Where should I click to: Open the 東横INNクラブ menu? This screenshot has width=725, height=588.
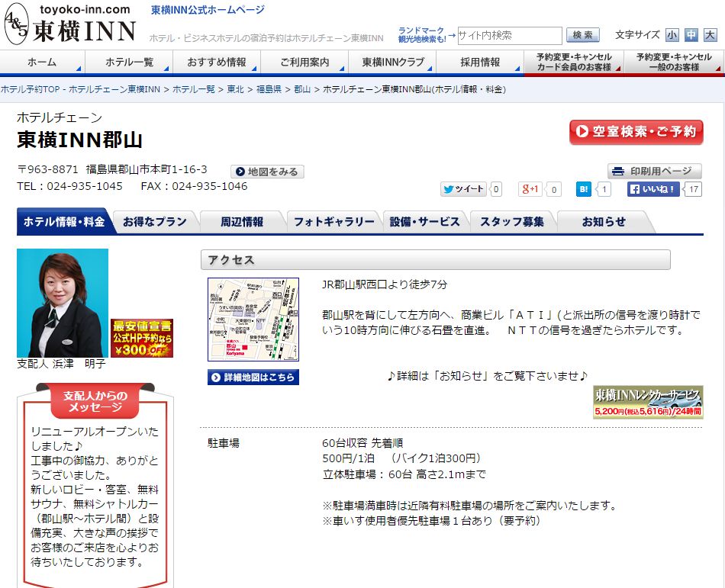pyautogui.click(x=392, y=62)
